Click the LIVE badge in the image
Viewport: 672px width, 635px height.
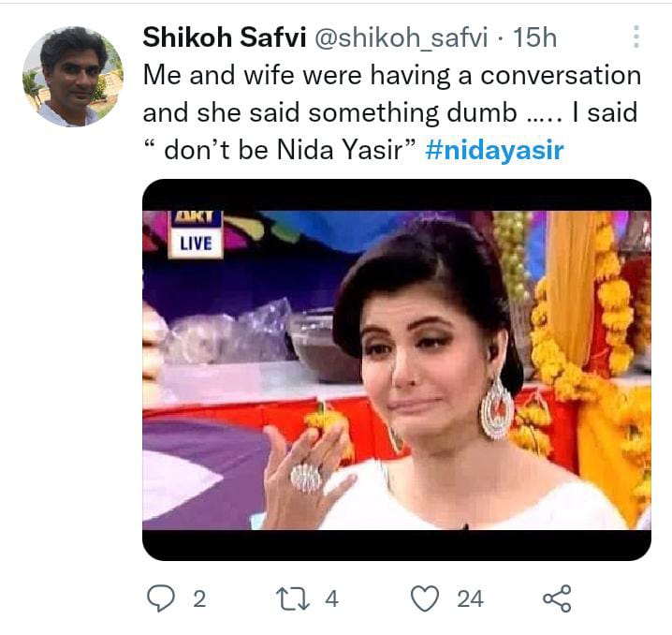[x=195, y=244]
